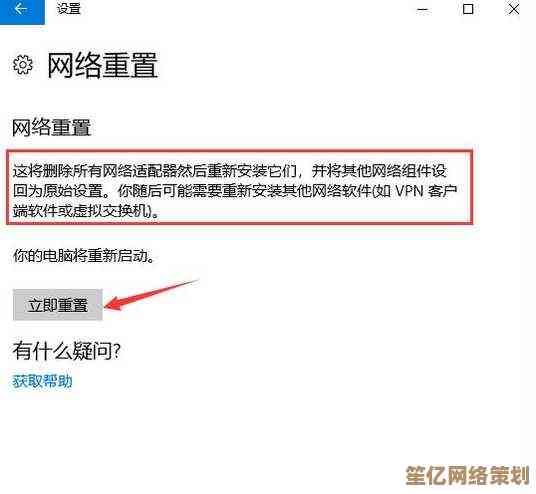Click the 设置 title bar label
Viewport: 536px width, 494px height.
(69, 9)
